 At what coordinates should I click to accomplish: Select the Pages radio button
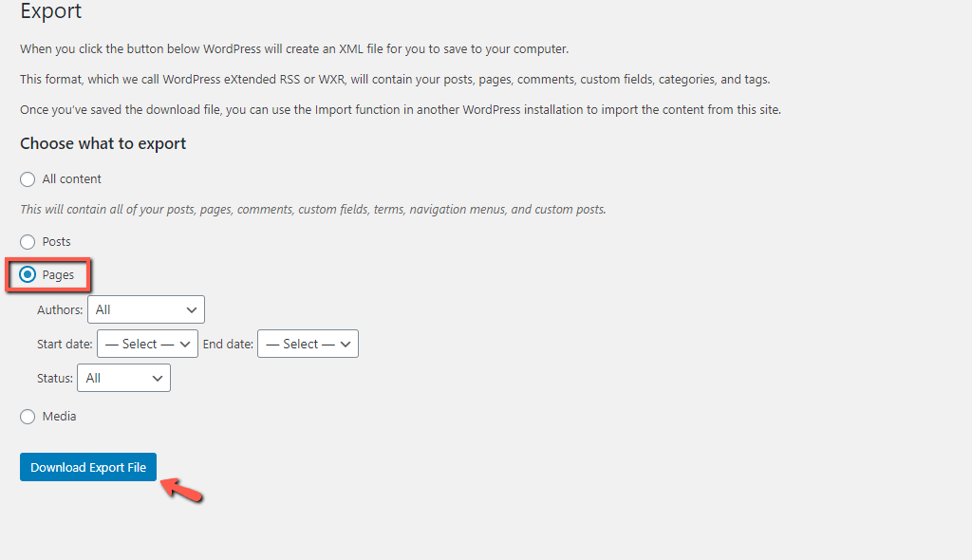click(x=28, y=274)
